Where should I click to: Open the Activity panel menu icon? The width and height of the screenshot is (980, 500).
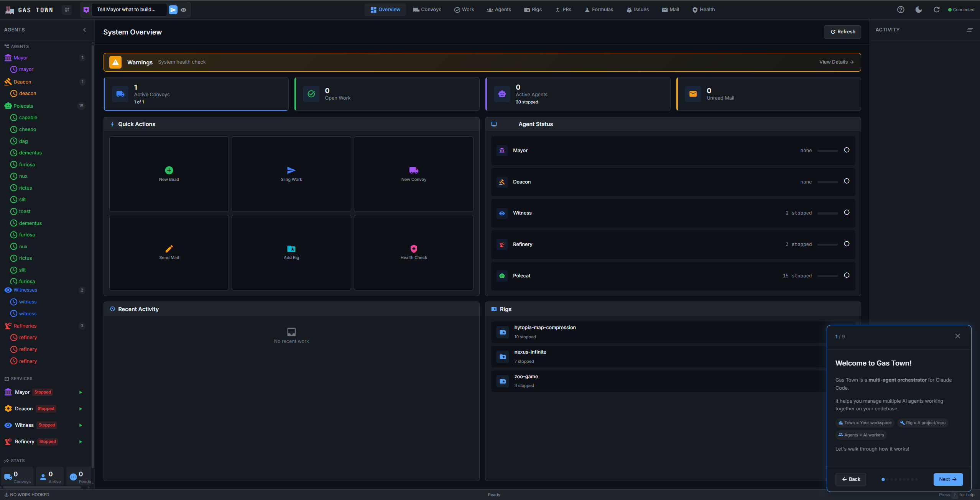(x=970, y=30)
